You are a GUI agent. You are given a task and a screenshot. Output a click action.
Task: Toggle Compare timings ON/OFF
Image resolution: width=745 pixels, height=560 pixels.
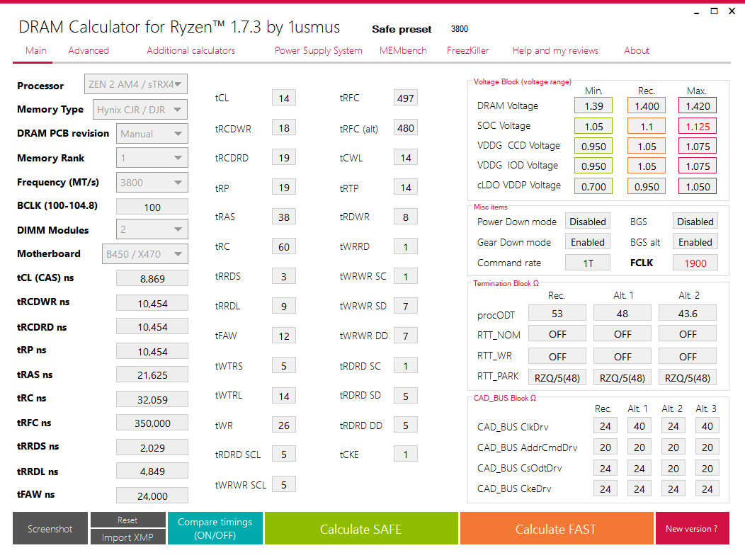point(215,528)
